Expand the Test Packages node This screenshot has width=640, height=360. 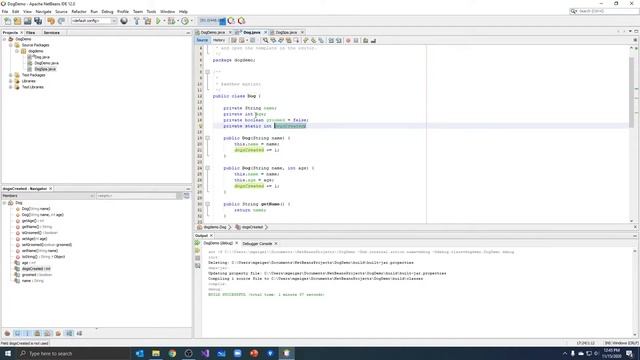pyautogui.click(x=11, y=75)
